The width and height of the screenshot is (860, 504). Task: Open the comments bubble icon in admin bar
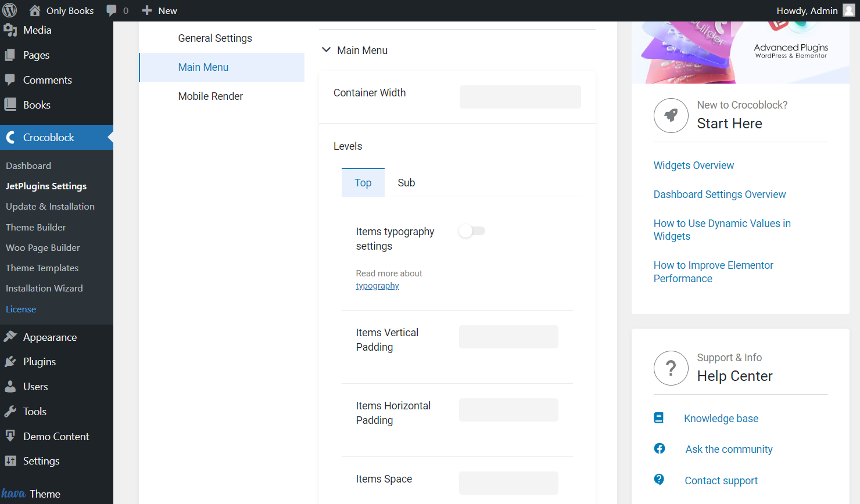pos(112,10)
